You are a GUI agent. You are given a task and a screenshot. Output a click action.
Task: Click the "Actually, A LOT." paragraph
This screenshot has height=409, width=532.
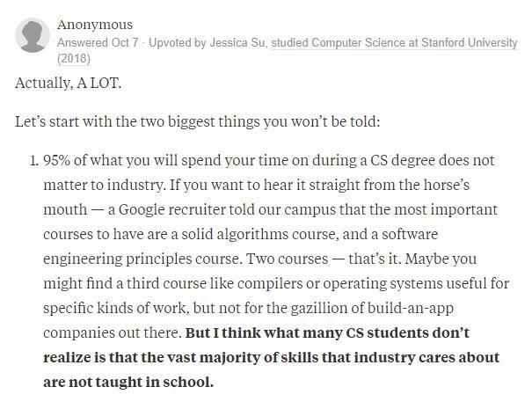[68, 84]
